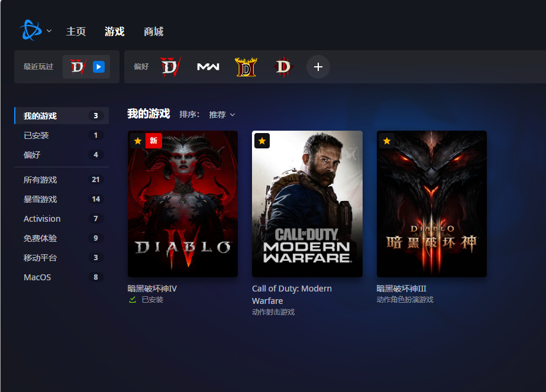The height and width of the screenshot is (392, 546).
Task: Open the 推荐 sort order dropdown
Action: pyautogui.click(x=222, y=115)
